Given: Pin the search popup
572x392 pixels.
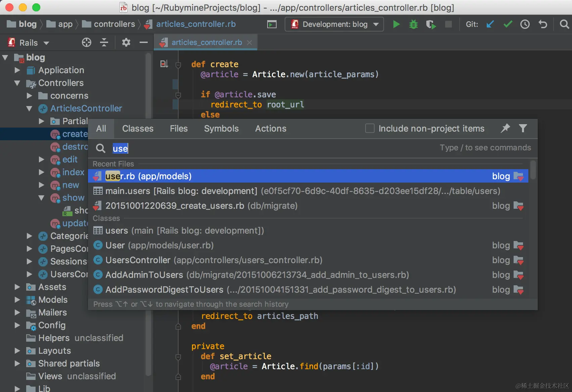Looking at the screenshot, I should [x=505, y=128].
